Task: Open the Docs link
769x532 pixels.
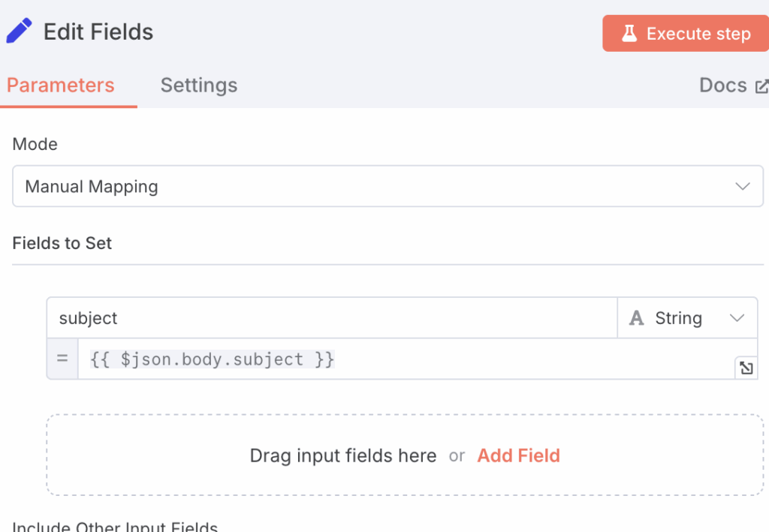Action: [x=722, y=86]
